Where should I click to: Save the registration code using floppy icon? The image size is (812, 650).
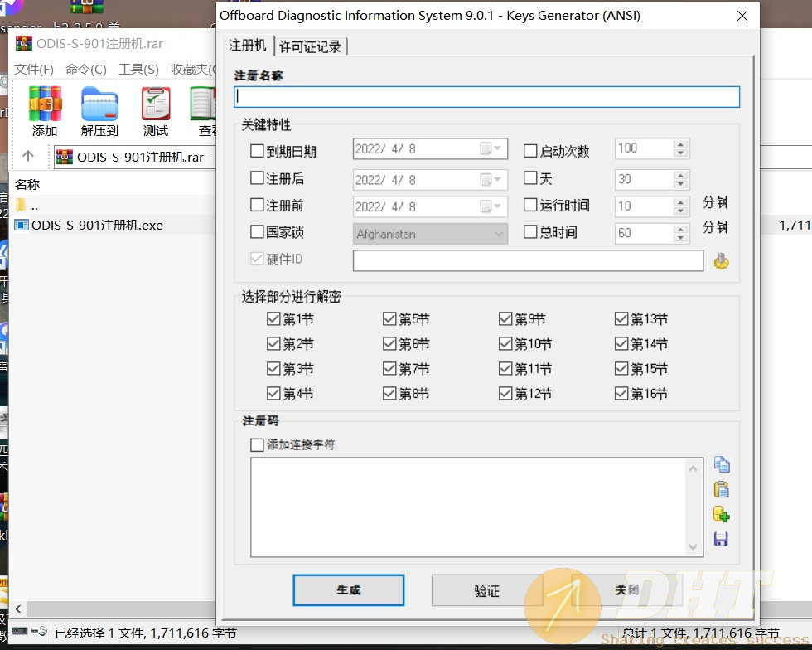[721, 540]
